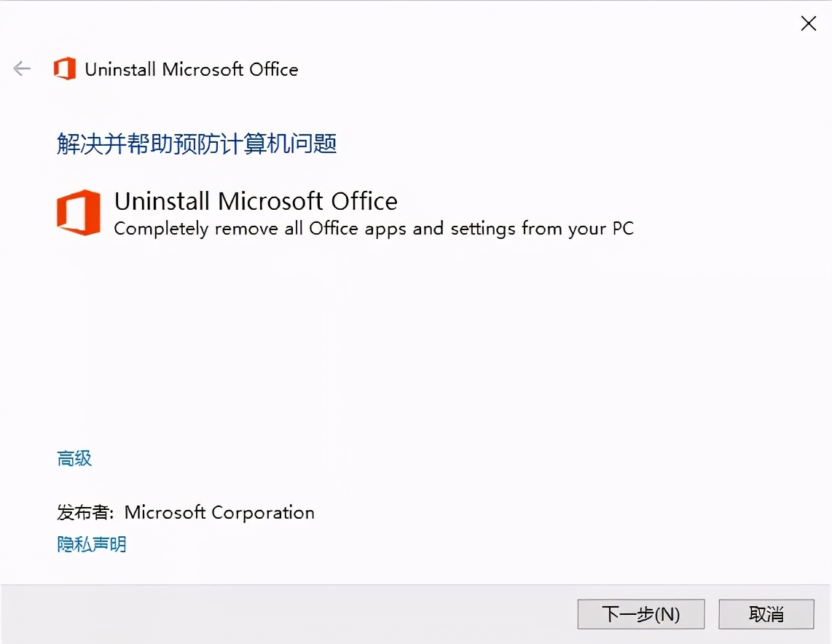
Task: Open the 高级 advanced options link
Action: 73,458
